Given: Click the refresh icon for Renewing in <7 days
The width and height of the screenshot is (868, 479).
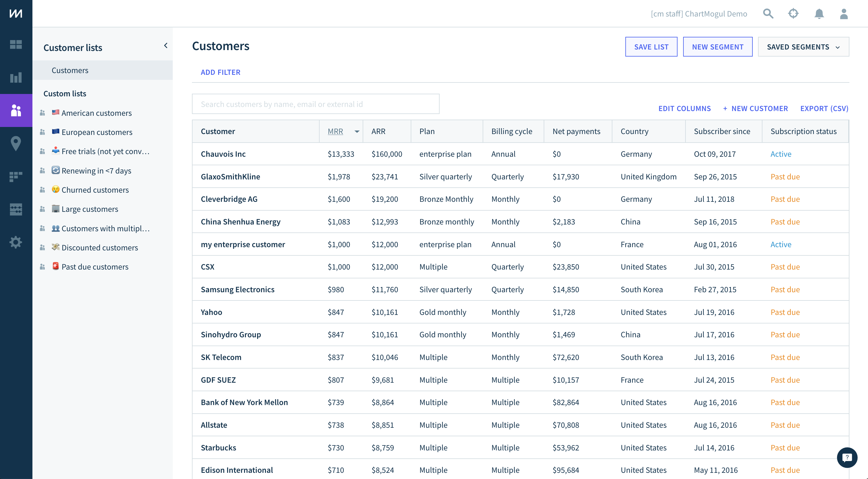Looking at the screenshot, I should (x=56, y=170).
